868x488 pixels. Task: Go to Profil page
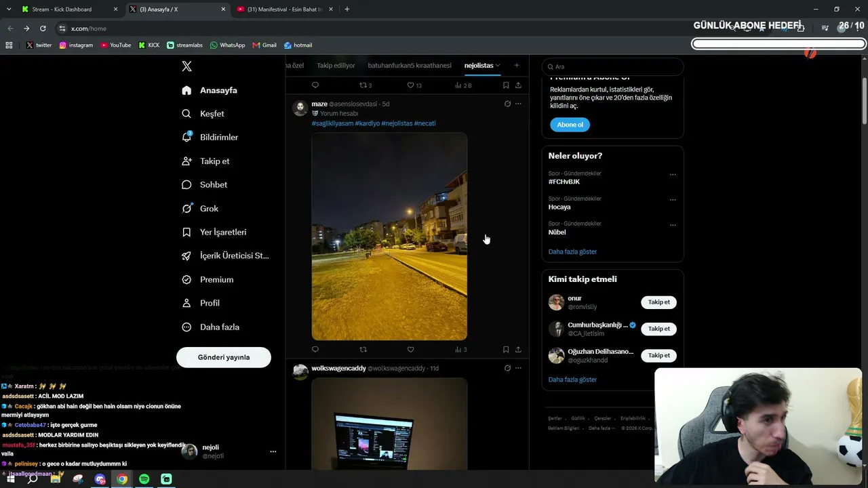200,303
